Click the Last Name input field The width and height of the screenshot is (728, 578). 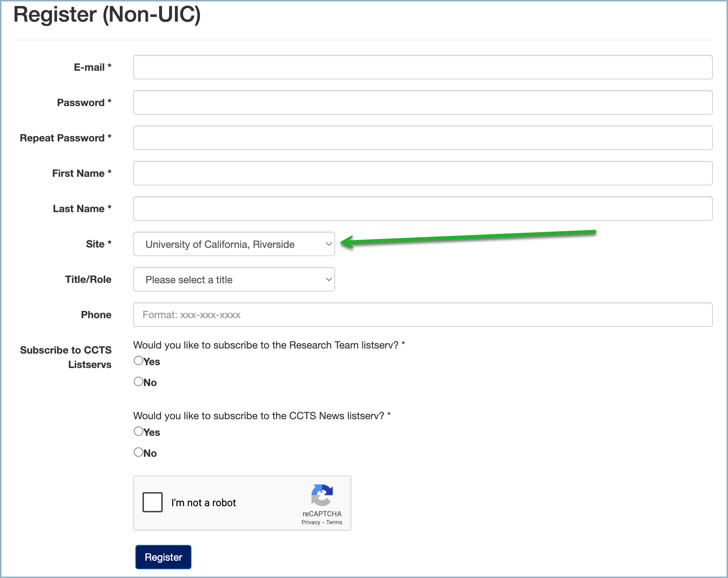[x=422, y=208]
